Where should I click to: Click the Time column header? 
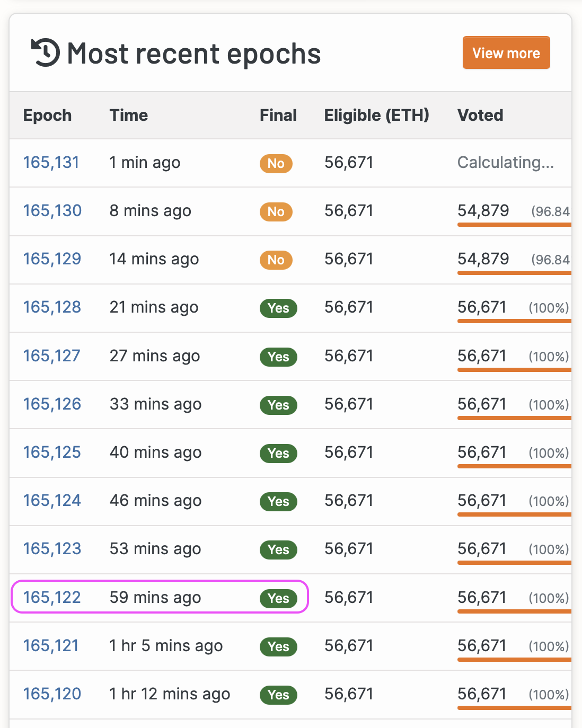(128, 116)
